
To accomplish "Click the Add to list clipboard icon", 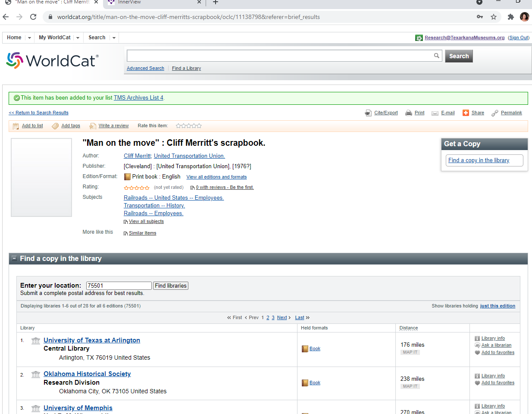I will (x=16, y=126).
